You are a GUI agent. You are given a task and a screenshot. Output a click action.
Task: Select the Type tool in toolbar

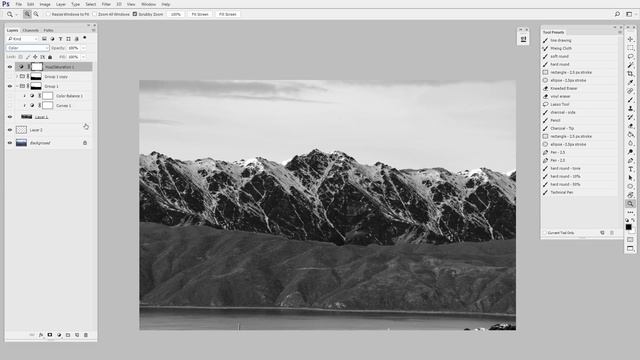click(x=630, y=169)
